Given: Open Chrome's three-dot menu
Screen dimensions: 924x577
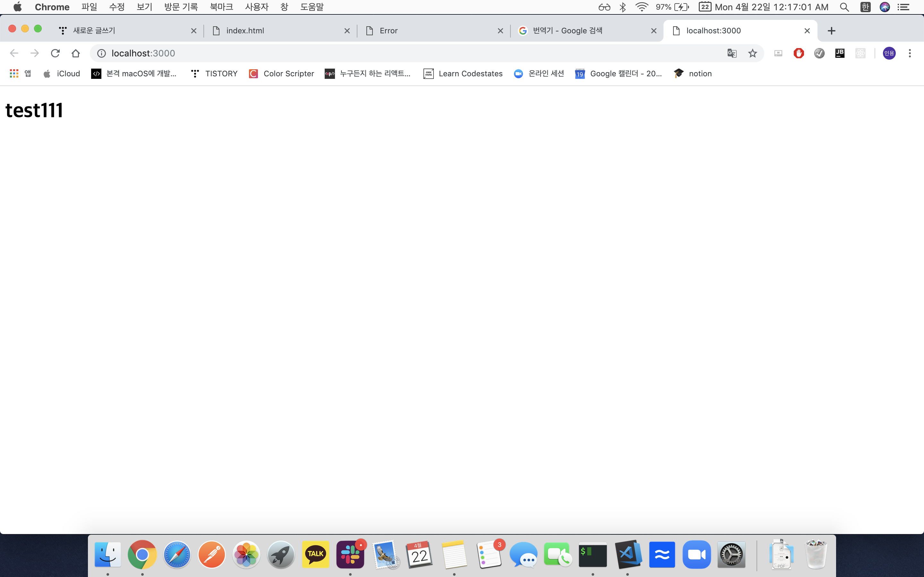Looking at the screenshot, I should pos(910,53).
